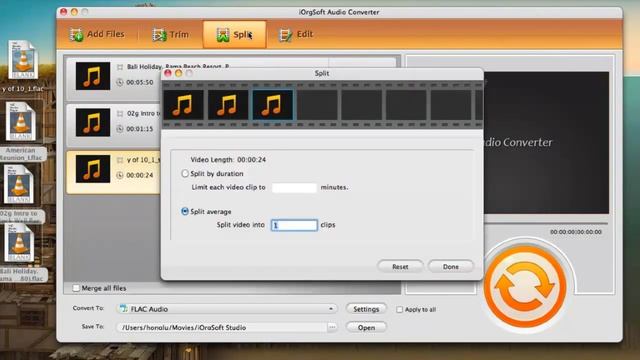Click the Reset button in Split dialog
Viewport: 640px width, 360px height.
[400, 267]
